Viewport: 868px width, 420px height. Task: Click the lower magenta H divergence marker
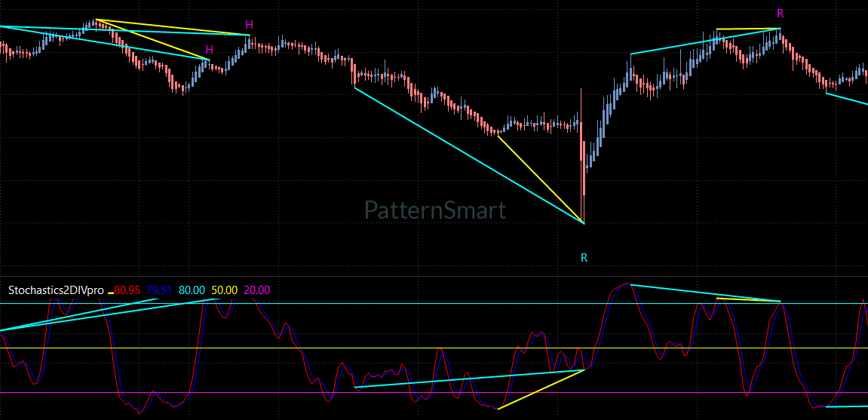(209, 50)
